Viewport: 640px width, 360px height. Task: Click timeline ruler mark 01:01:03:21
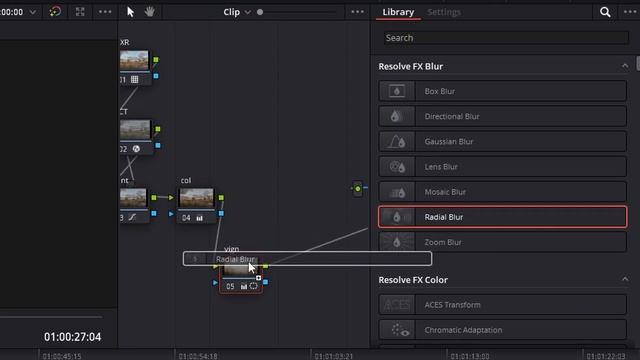coord(333,356)
